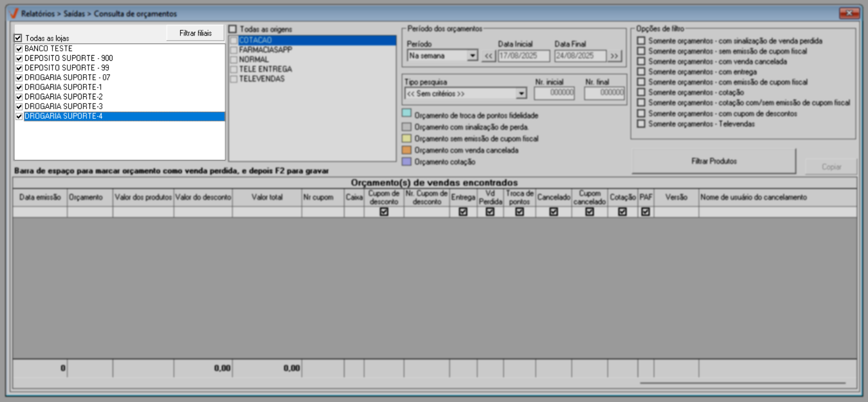Screen dimensions: 868x402
Task: Click the Filtrar filiais button
Action: click(x=195, y=33)
